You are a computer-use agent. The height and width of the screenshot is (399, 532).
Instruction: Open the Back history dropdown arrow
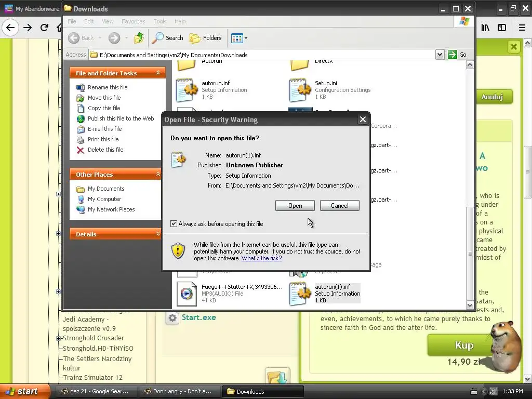coord(100,38)
